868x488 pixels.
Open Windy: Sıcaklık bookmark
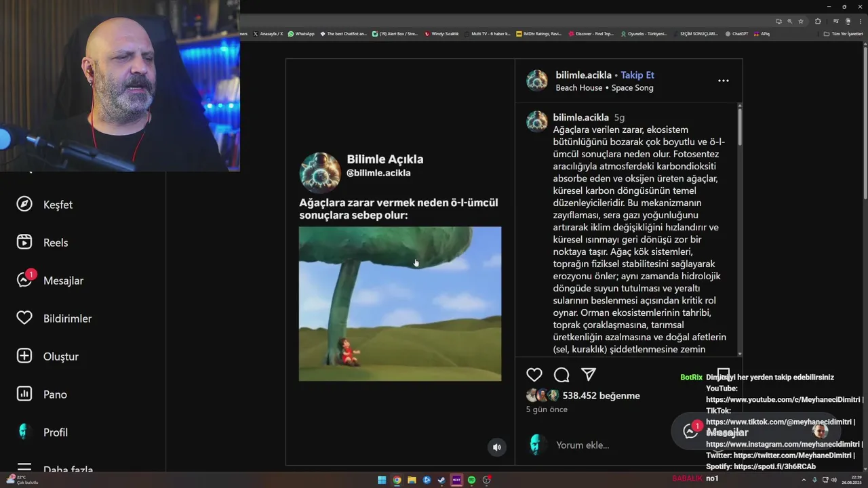441,33
